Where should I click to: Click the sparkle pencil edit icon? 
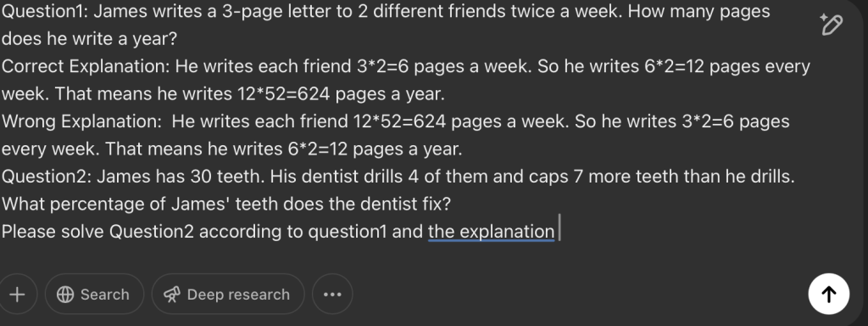click(x=831, y=25)
